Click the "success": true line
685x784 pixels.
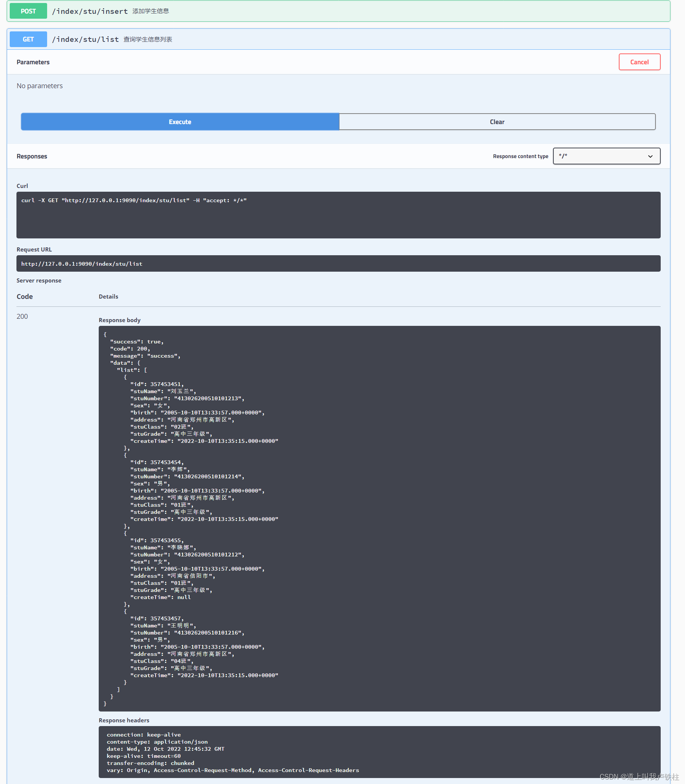pos(137,342)
